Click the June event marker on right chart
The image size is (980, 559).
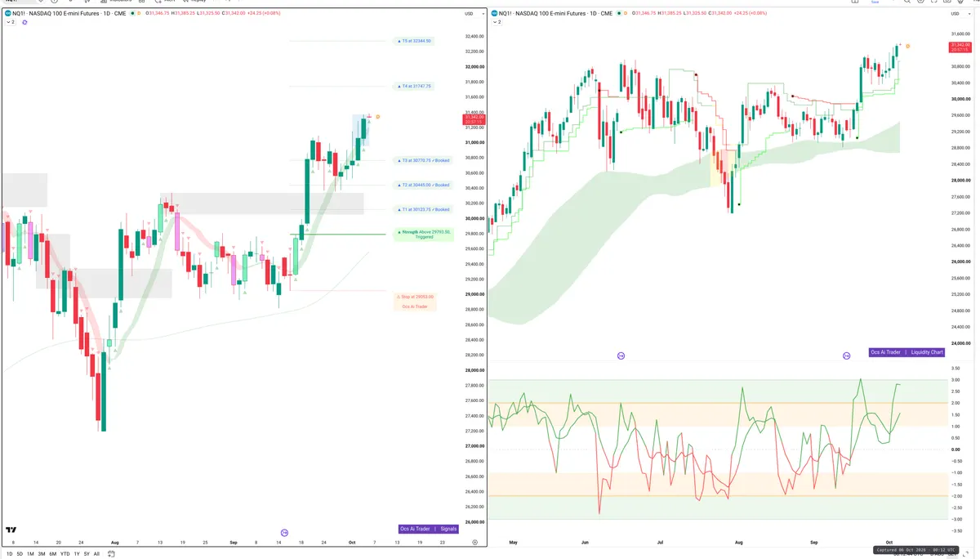point(621,356)
